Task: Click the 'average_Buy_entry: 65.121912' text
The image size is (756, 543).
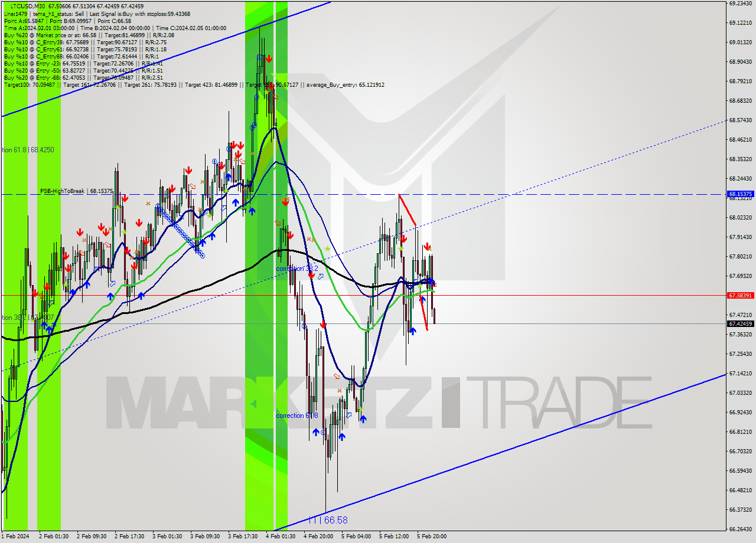Action: click(346, 85)
